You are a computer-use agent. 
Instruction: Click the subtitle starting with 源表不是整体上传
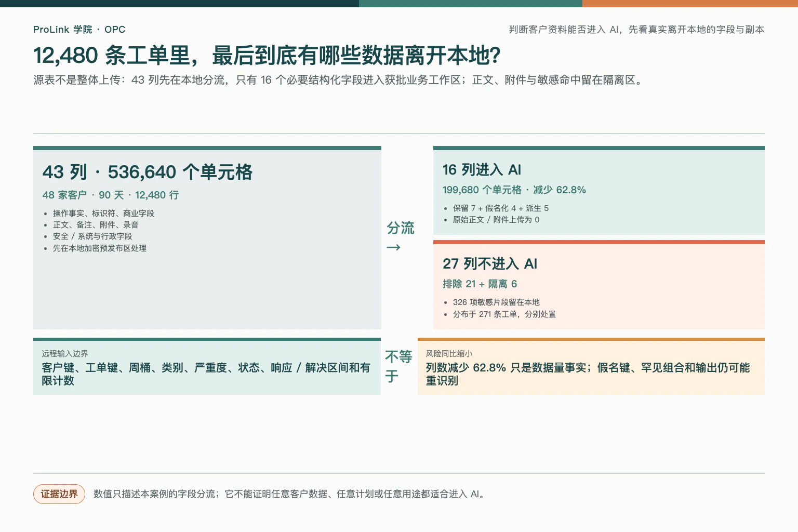(x=339, y=80)
